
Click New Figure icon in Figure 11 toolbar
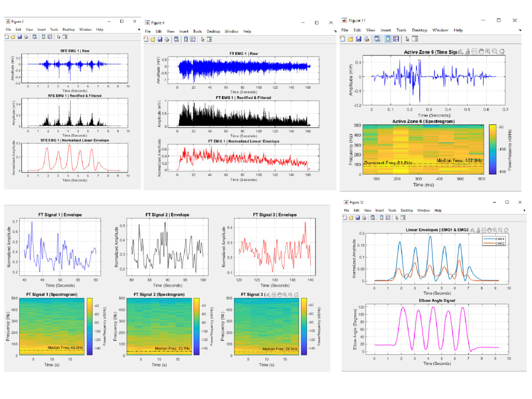pyautogui.click(x=342, y=39)
